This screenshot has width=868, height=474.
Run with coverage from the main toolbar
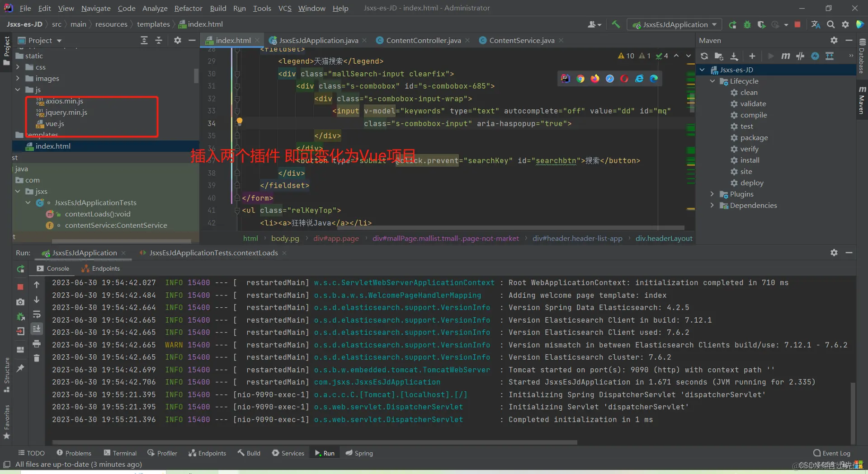tap(762, 24)
